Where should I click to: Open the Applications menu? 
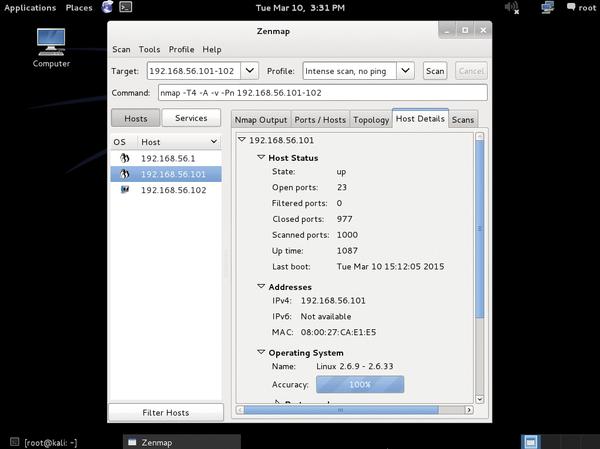(x=30, y=8)
